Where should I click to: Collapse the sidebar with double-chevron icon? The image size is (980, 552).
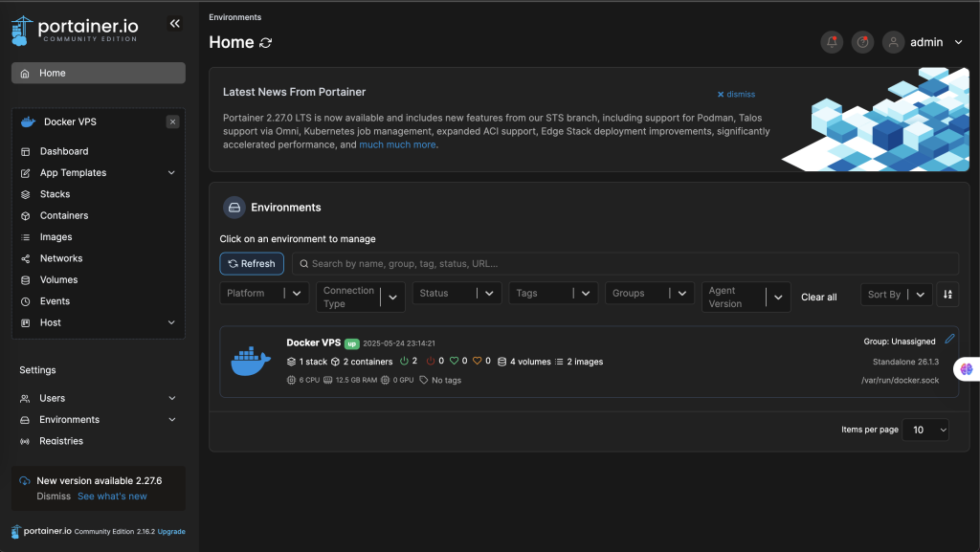tap(175, 24)
